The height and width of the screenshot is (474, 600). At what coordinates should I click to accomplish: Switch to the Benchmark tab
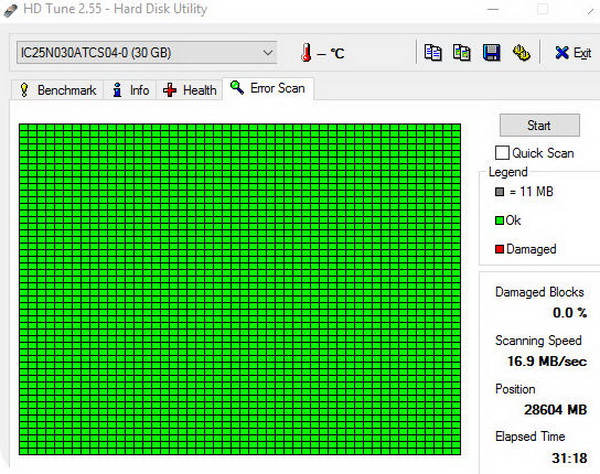(57, 90)
